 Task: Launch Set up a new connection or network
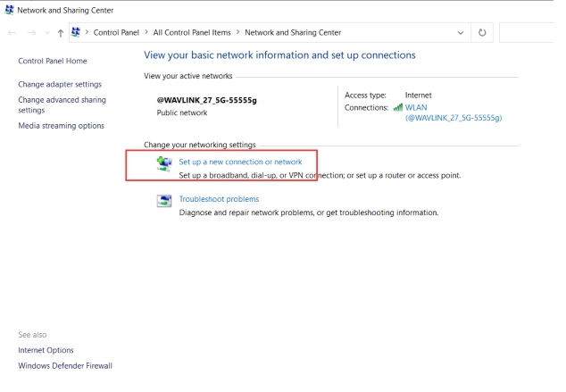click(x=240, y=162)
